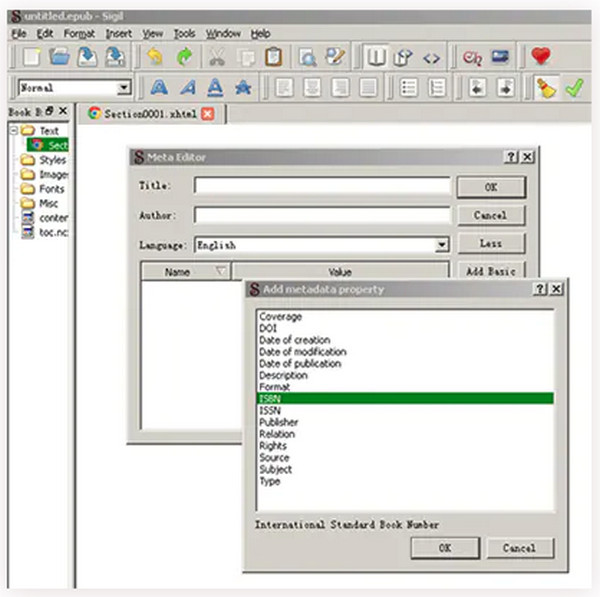Apply strikethrough formatting icon
Viewport: 600px width, 597px height.
[x=243, y=88]
